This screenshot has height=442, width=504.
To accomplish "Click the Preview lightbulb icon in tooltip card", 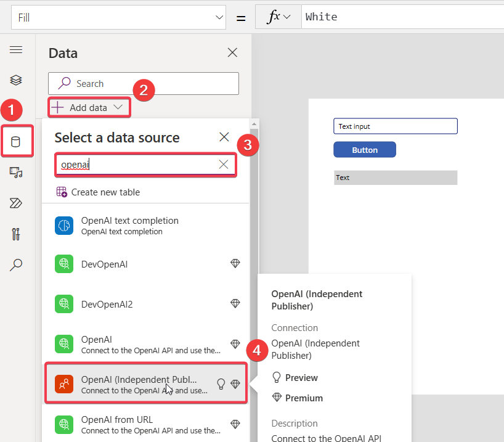I will tap(277, 377).
